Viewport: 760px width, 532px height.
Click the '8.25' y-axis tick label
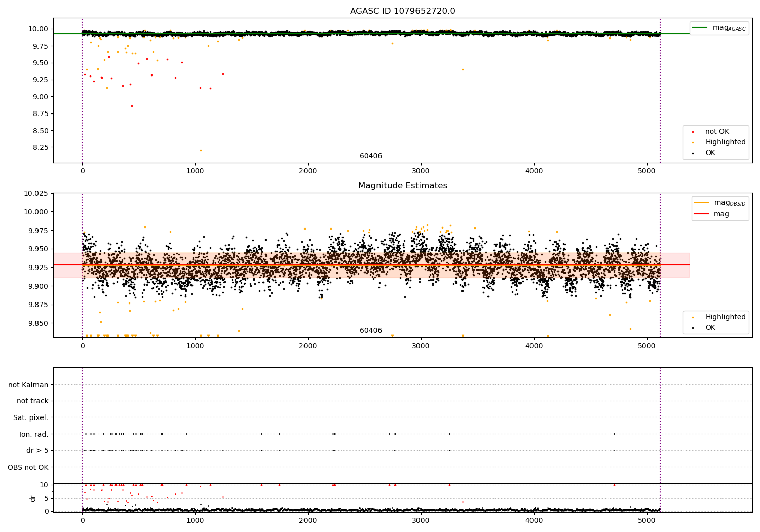[x=41, y=147]
